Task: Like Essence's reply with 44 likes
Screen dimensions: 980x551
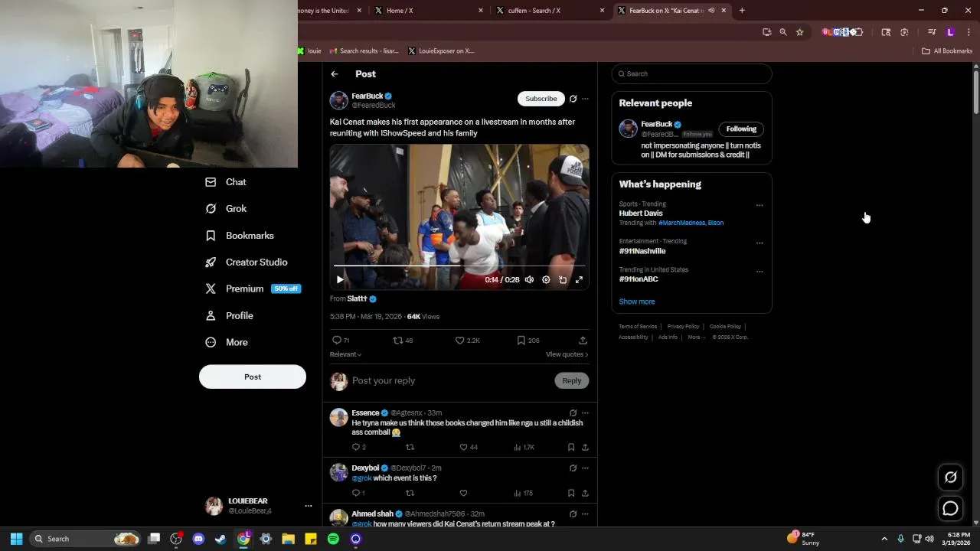Action: tap(468, 447)
